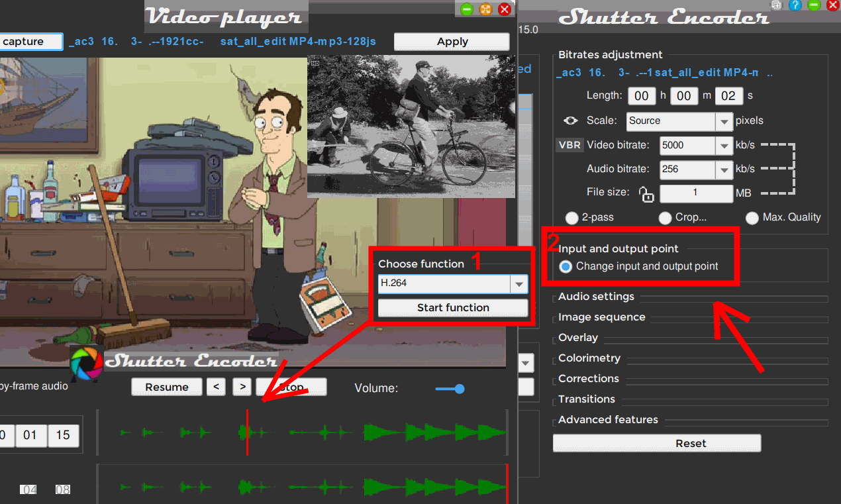Click file name text in Video player header
The width and height of the screenshot is (841, 504).
click(x=223, y=42)
